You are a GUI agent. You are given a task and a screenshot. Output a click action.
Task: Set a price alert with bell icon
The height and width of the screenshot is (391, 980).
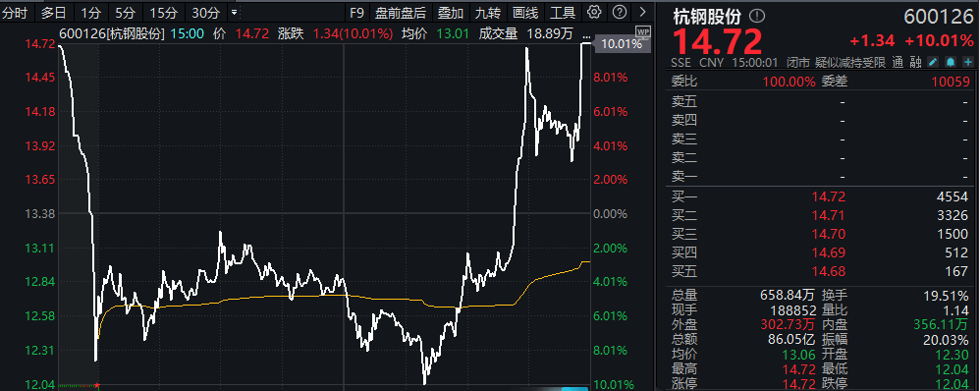(950, 62)
